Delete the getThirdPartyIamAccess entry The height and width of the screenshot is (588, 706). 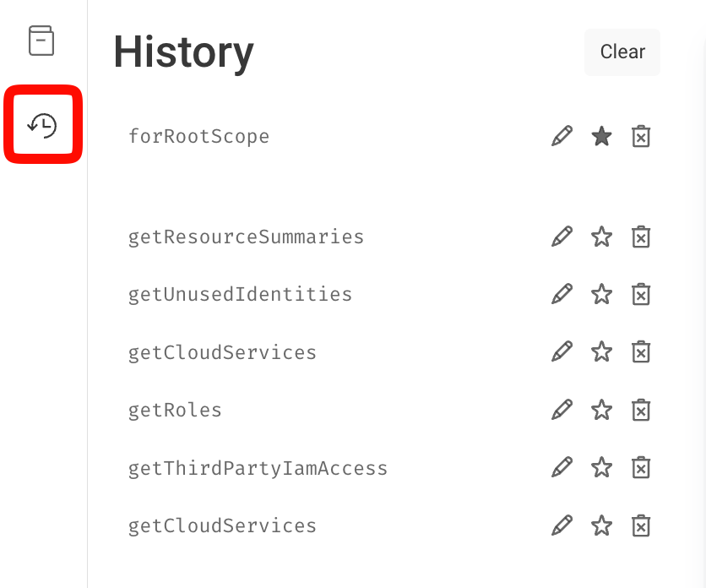(641, 468)
